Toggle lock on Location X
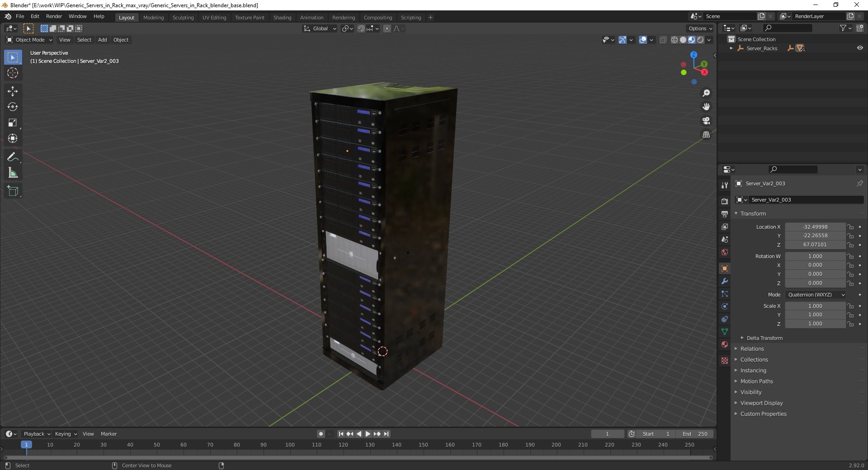Screen dimensions: 868x470 click(850, 227)
